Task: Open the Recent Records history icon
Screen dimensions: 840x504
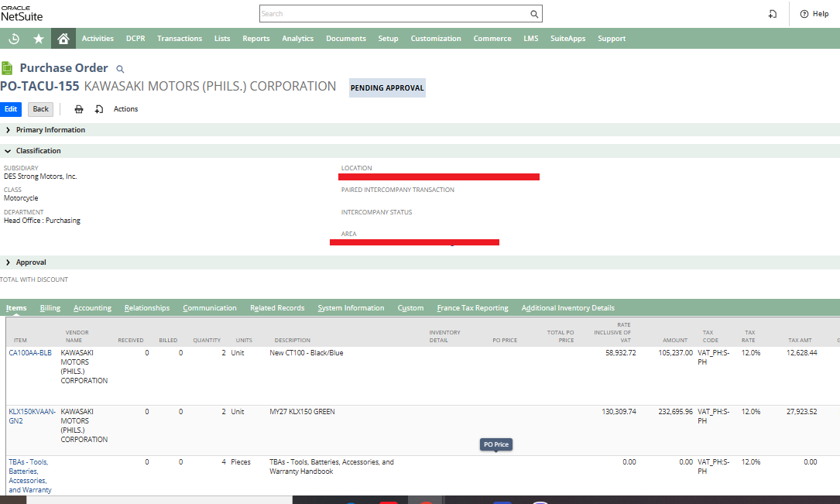Action: (14, 39)
